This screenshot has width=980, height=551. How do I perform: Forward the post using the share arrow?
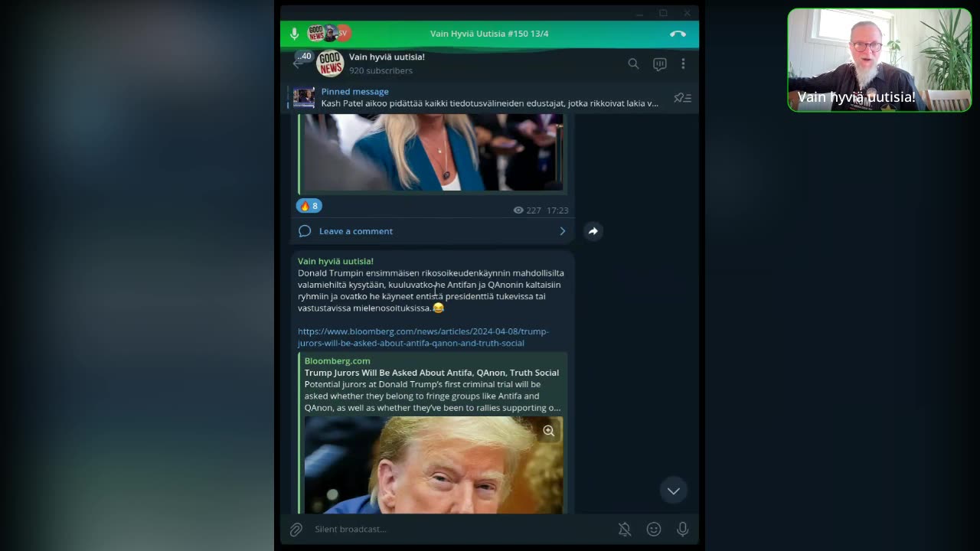coord(593,231)
